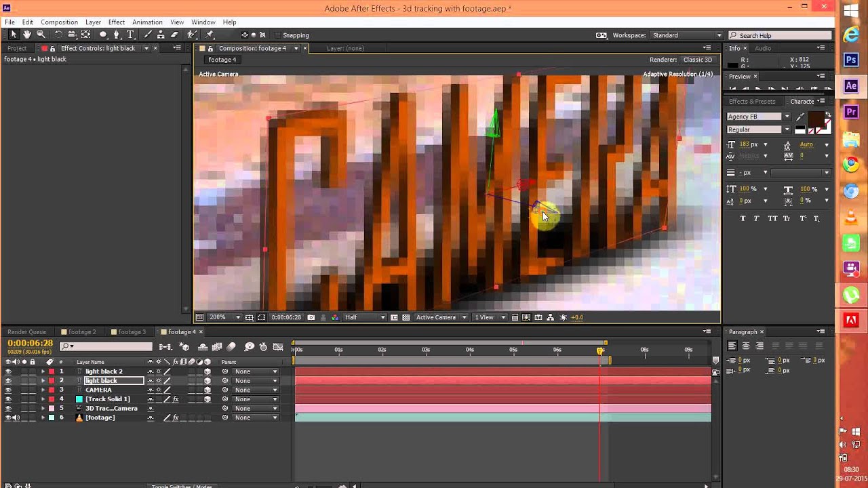Click the Search Help field
The height and width of the screenshot is (488, 868).
[x=780, y=35]
